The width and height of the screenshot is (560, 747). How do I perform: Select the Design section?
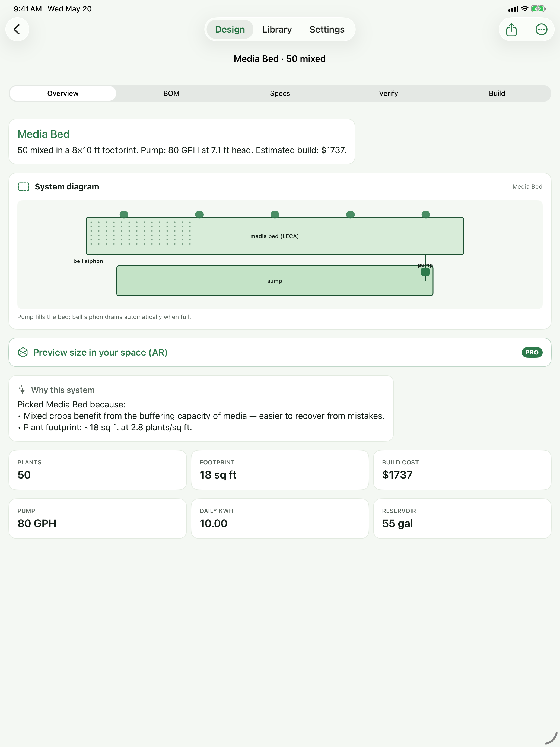tap(230, 29)
